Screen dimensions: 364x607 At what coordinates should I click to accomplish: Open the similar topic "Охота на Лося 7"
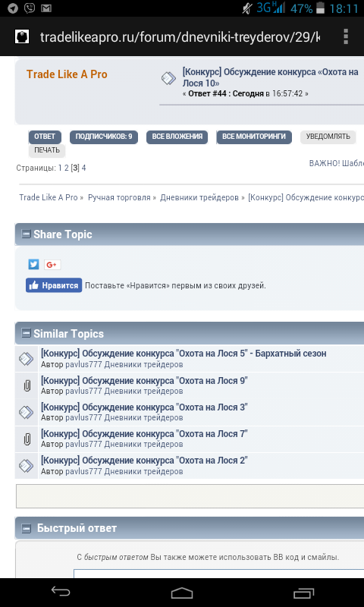[144, 434]
